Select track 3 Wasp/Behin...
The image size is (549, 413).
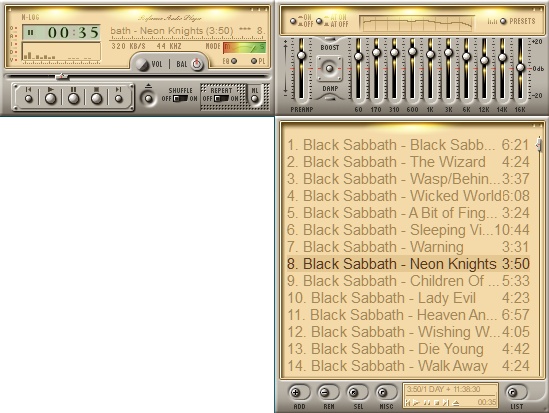408,179
